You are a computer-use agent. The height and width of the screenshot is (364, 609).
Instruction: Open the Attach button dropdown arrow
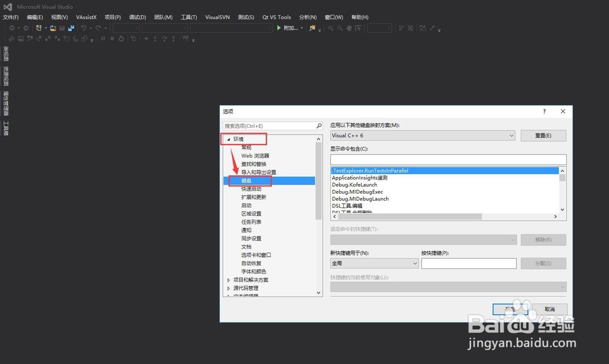pos(302,28)
